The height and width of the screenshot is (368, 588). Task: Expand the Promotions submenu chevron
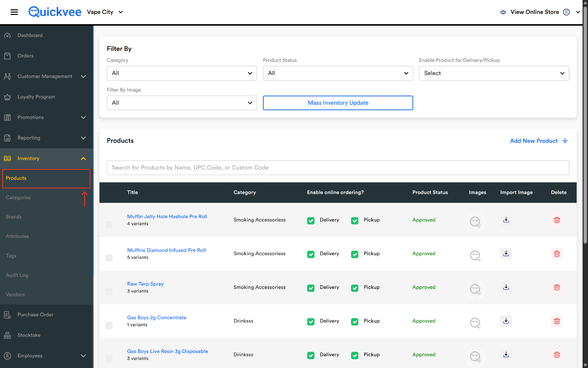tap(83, 117)
